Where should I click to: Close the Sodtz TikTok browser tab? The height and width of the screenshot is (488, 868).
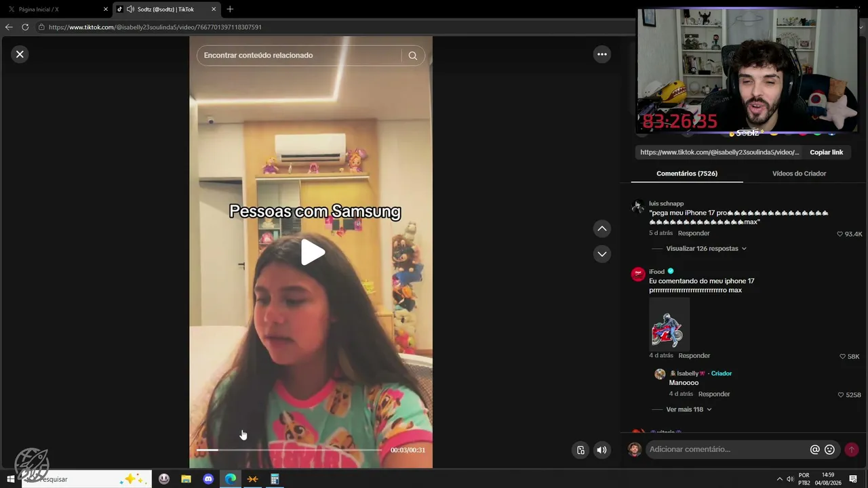click(x=214, y=9)
